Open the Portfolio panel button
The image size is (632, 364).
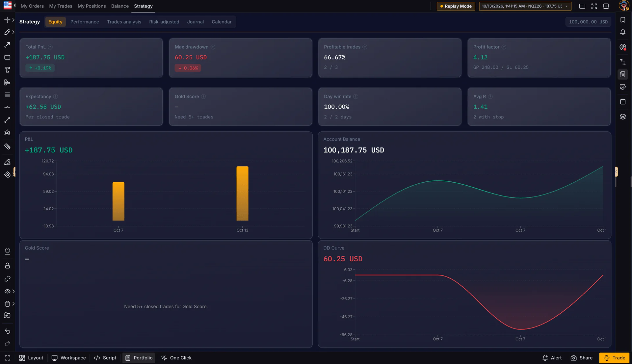pos(139,358)
